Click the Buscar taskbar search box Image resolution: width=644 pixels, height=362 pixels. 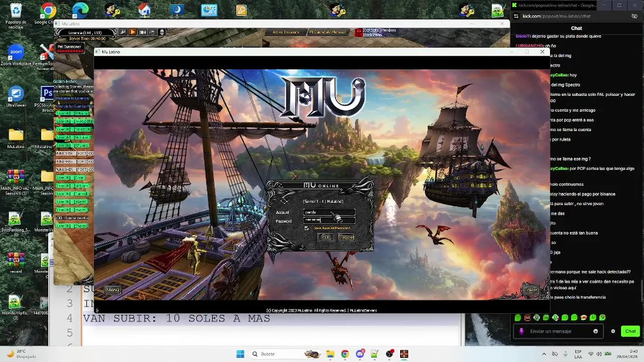click(x=286, y=354)
